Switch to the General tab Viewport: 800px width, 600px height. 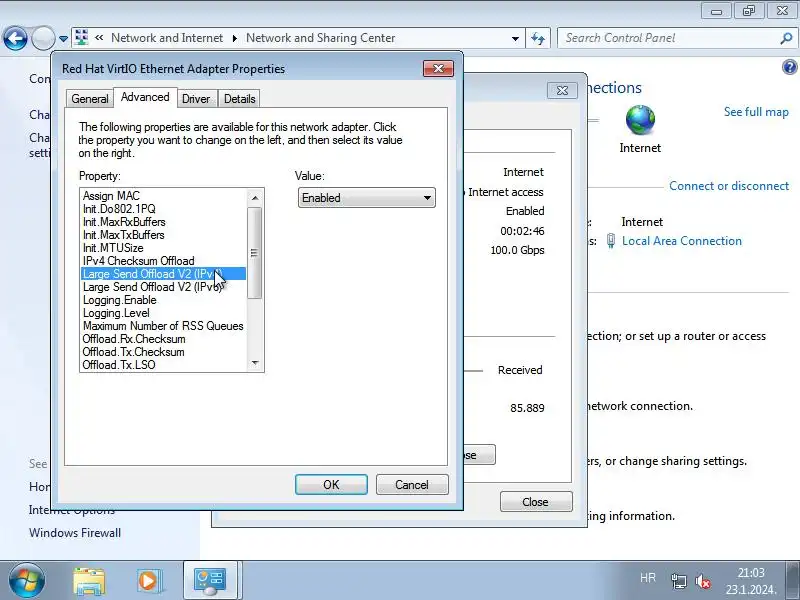pos(90,98)
